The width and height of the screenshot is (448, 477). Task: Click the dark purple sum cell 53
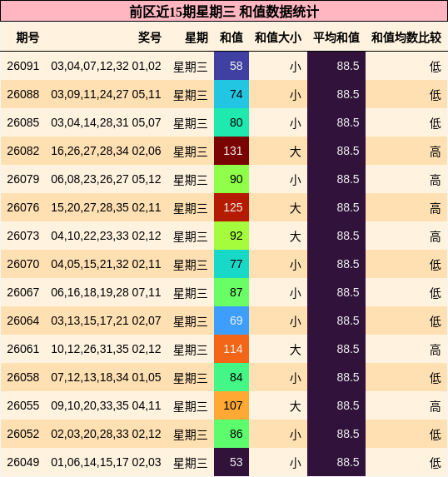[x=231, y=462]
